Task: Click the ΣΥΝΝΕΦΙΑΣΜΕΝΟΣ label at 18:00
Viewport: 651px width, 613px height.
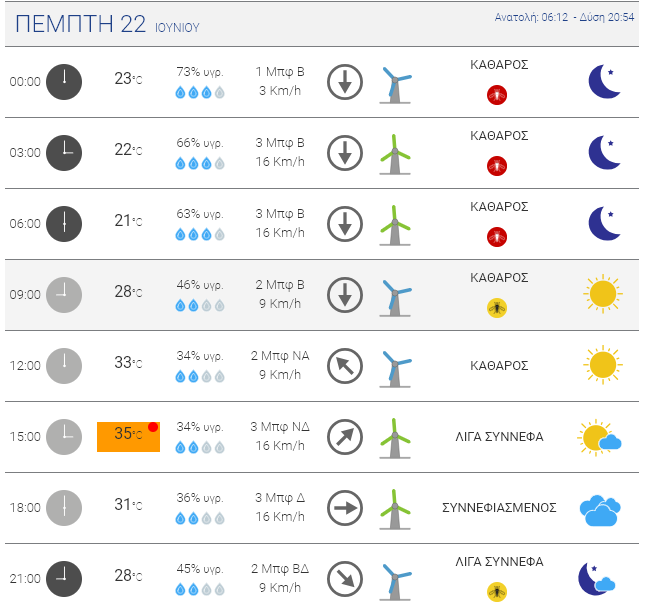Action: [x=499, y=508]
